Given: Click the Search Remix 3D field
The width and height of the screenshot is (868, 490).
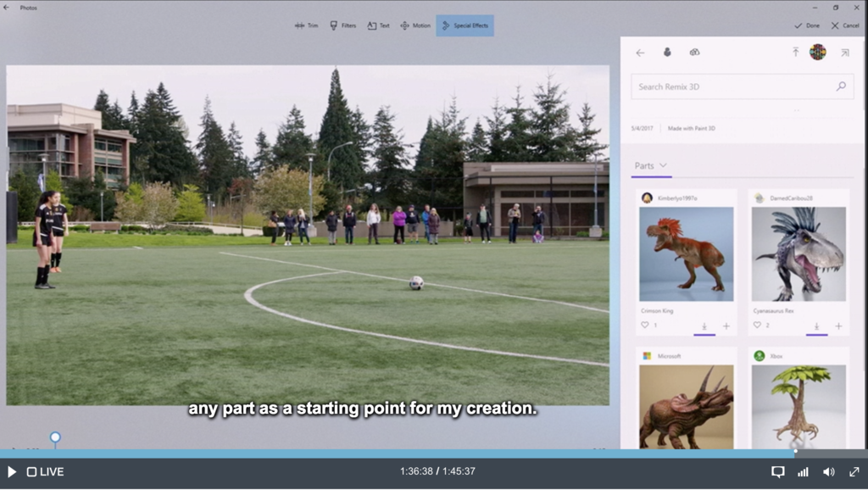Looking at the screenshot, I should 731,86.
